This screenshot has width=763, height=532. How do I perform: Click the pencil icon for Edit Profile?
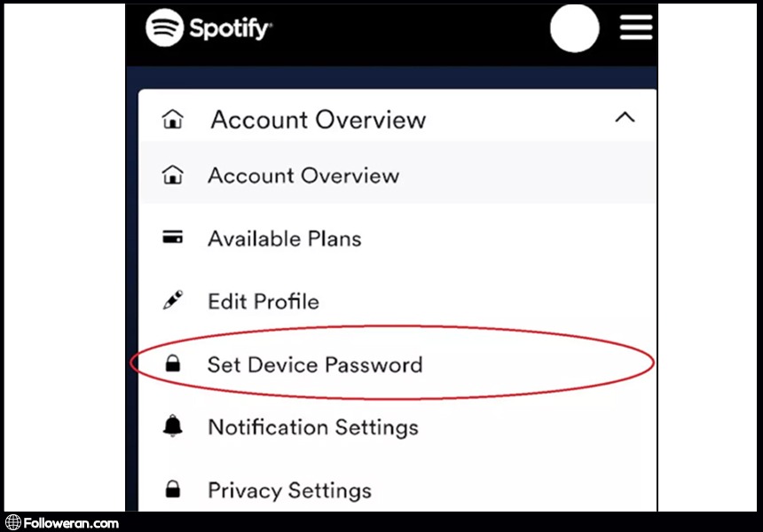[173, 301]
